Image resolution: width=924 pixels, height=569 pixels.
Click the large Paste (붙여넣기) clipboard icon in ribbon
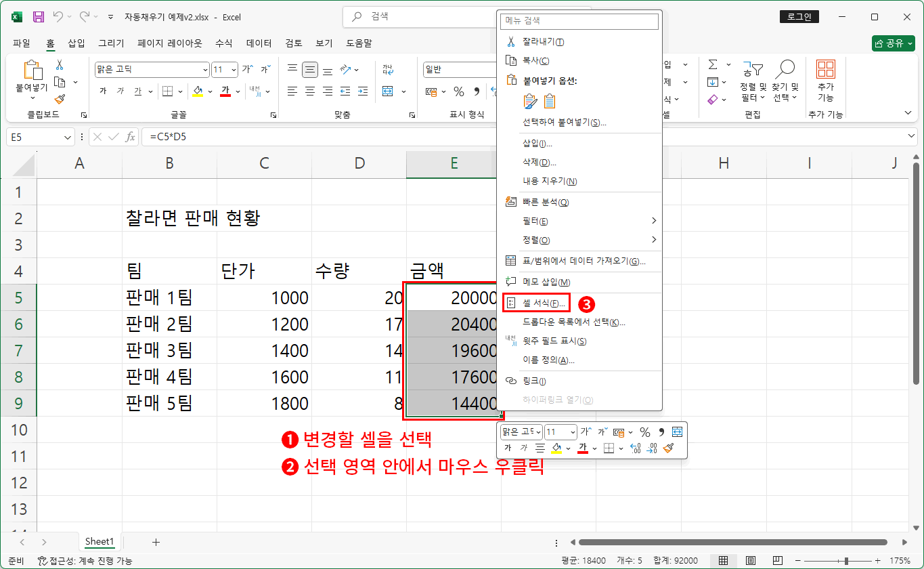click(32, 70)
